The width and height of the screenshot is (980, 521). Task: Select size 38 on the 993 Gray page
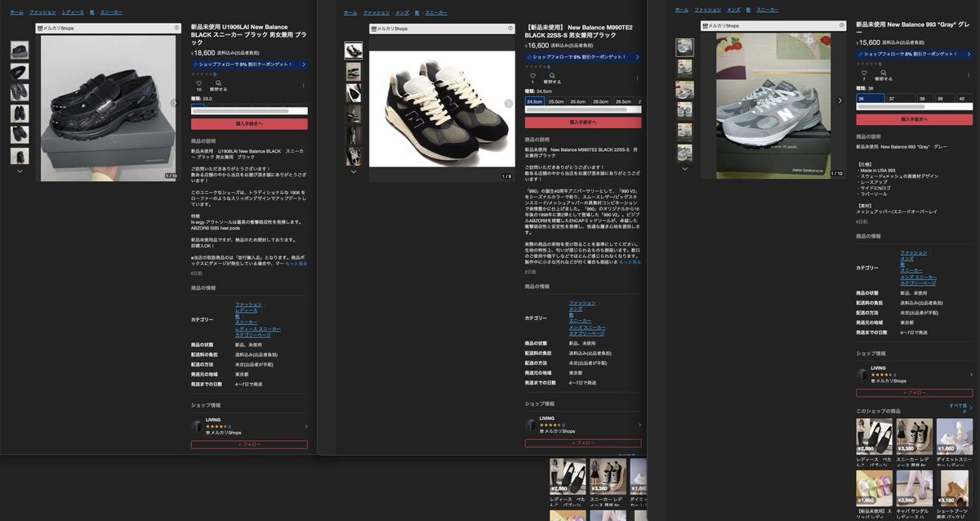click(x=924, y=98)
